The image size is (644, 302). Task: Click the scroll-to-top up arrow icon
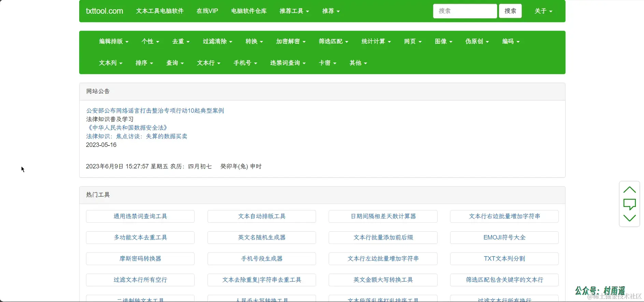pyautogui.click(x=629, y=190)
